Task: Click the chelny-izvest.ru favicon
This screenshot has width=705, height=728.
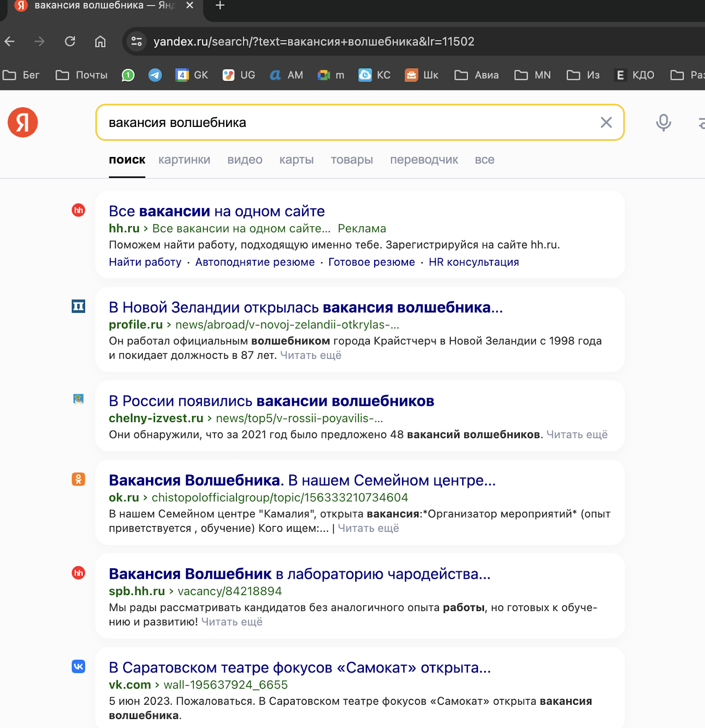Action: (x=79, y=399)
